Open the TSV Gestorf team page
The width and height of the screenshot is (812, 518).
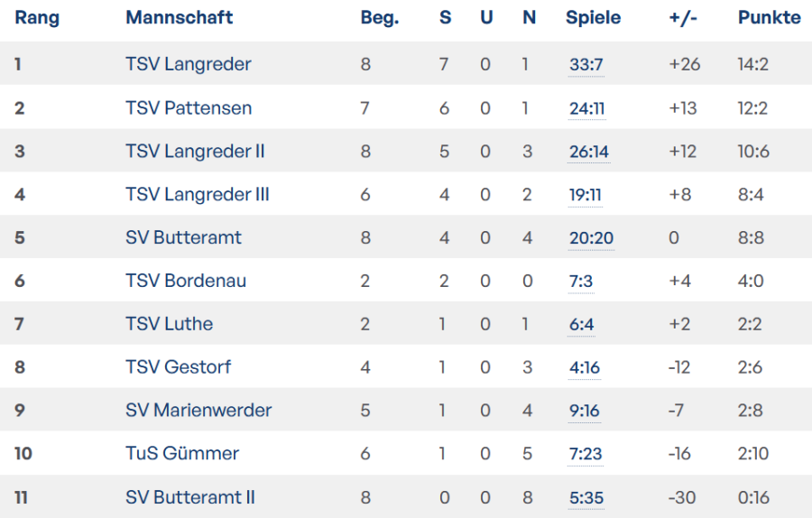(179, 367)
